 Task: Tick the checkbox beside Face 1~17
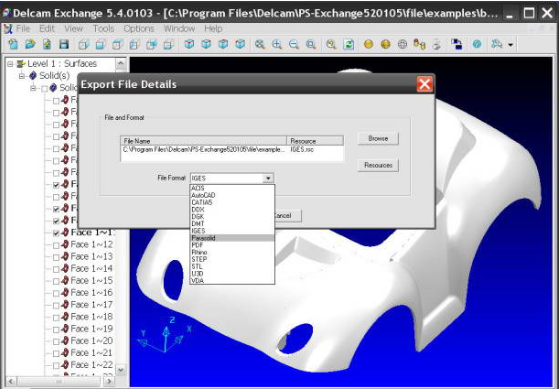56,306
